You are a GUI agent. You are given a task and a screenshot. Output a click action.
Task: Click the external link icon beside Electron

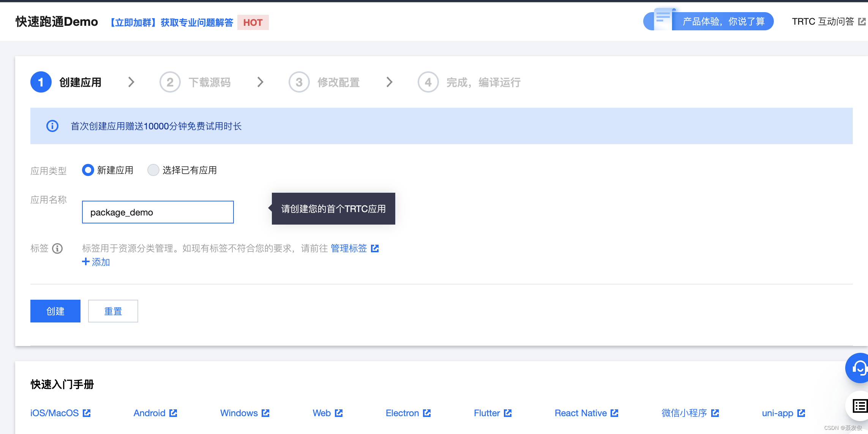[x=427, y=413]
